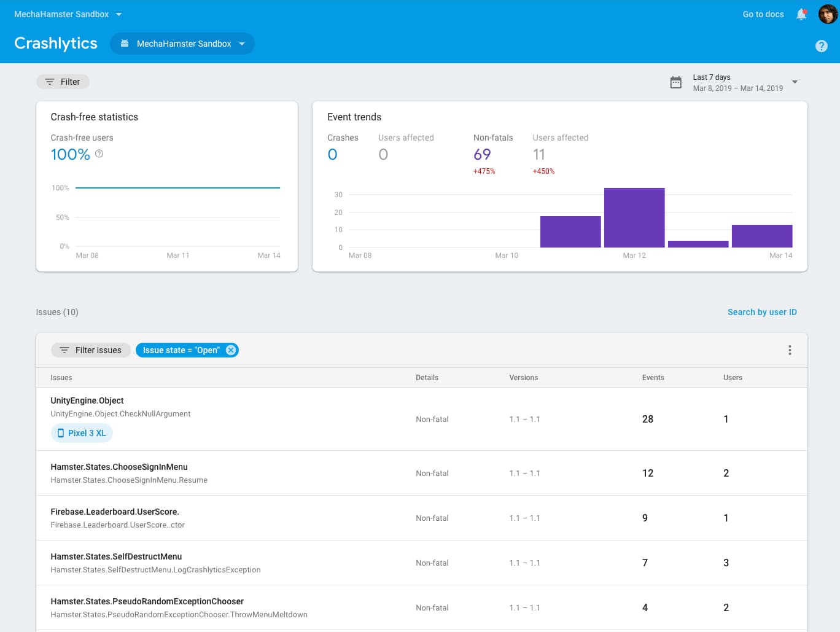
Task: Click the Non-fatals count 69
Action: 482,154
